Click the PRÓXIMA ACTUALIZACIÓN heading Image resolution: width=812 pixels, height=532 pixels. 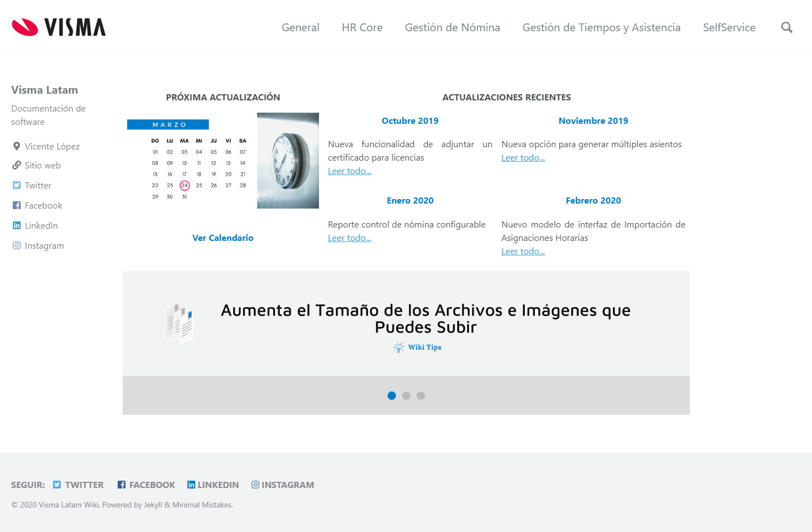(223, 97)
